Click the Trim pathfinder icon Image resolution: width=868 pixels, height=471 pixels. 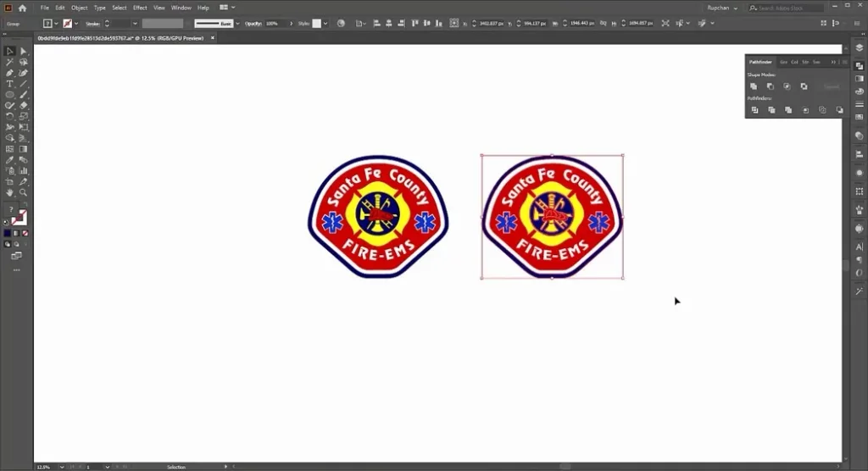(771, 110)
